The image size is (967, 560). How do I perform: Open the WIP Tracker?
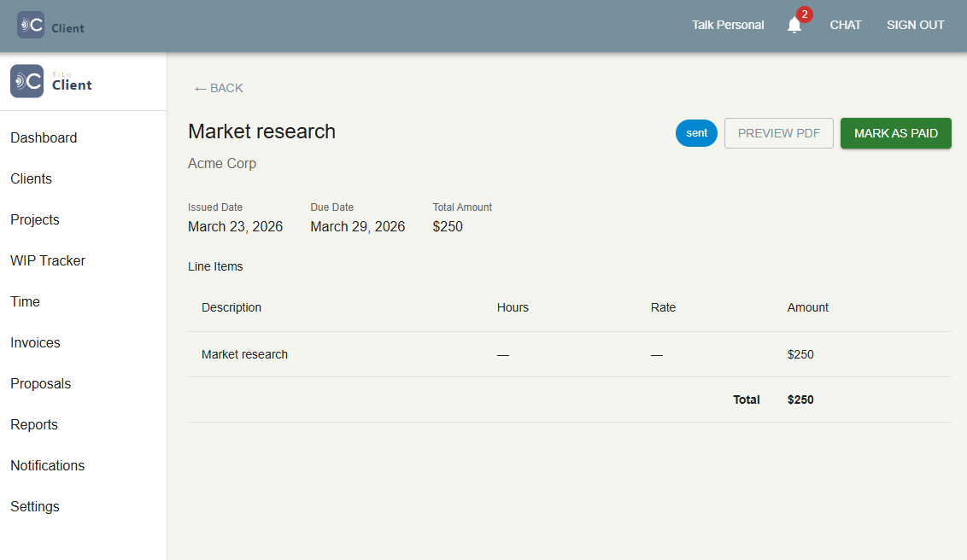[x=47, y=260]
